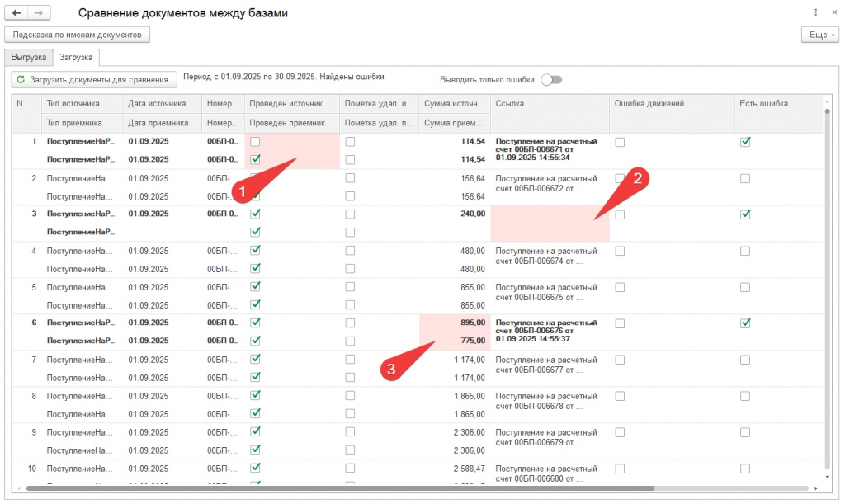Click the forward navigation arrow
Viewport: 845px width, 504px height.
pos(39,13)
